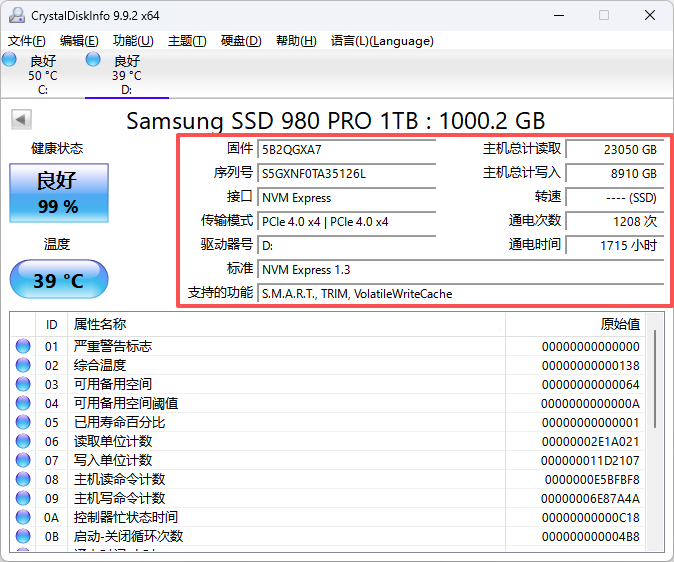Click the supported features field S.M.A.R.T., TRIM
674x562 pixels.
click(461, 294)
